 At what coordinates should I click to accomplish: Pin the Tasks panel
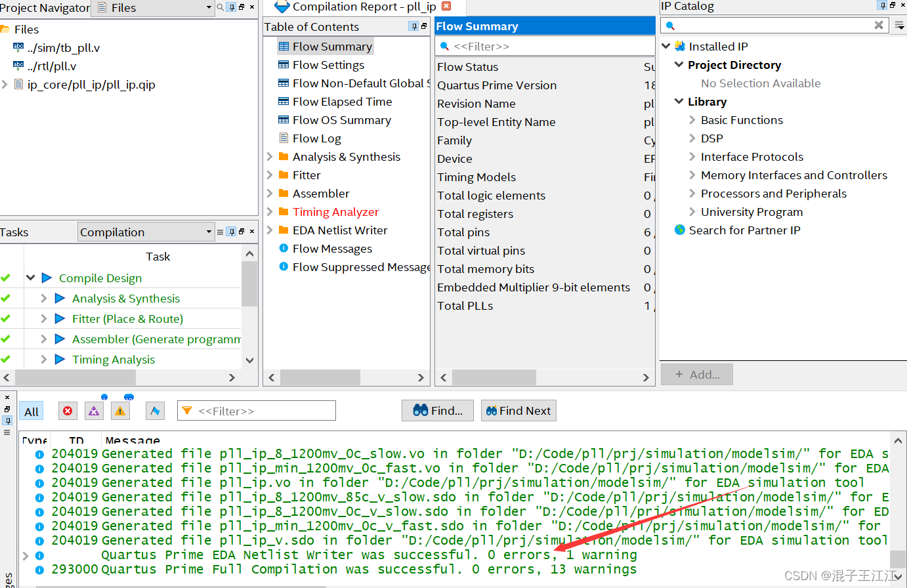tap(232, 232)
